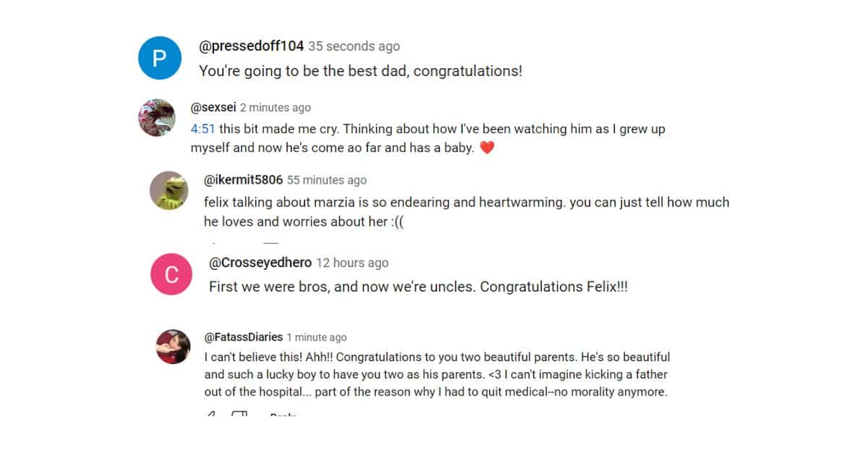Click the Kermit frog avatar
The image size is (868, 456).
click(169, 190)
